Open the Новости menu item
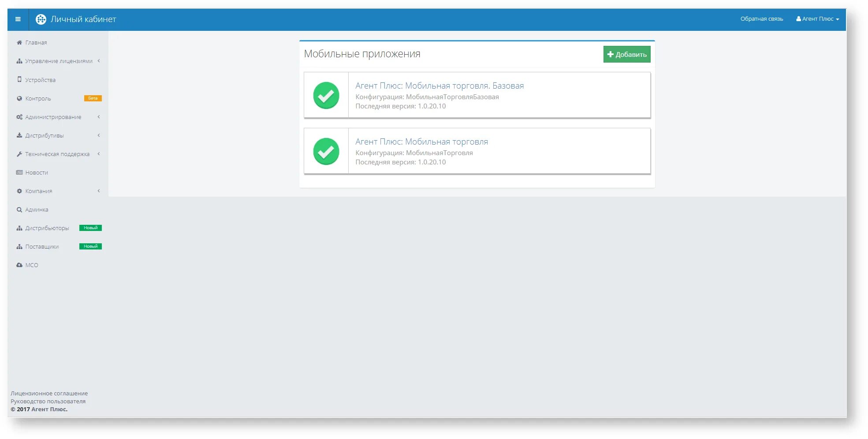The width and height of the screenshot is (868, 439). [x=37, y=172]
